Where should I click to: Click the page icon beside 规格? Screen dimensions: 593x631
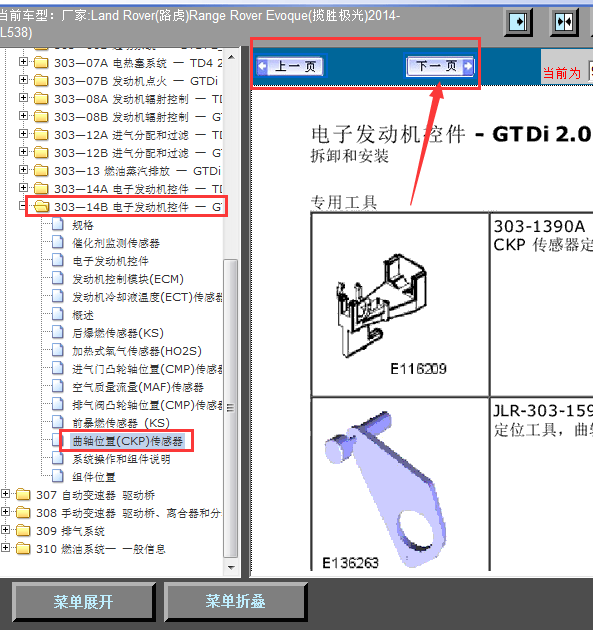pos(58,224)
